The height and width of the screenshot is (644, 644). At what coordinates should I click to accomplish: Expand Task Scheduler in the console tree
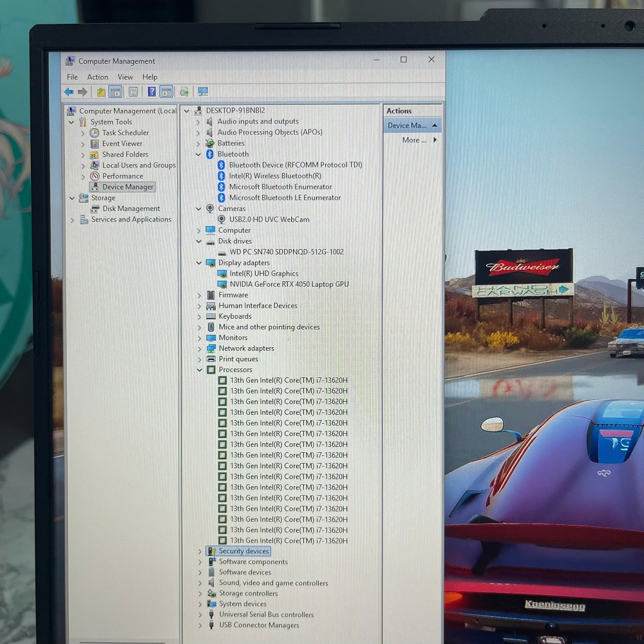pos(83,133)
